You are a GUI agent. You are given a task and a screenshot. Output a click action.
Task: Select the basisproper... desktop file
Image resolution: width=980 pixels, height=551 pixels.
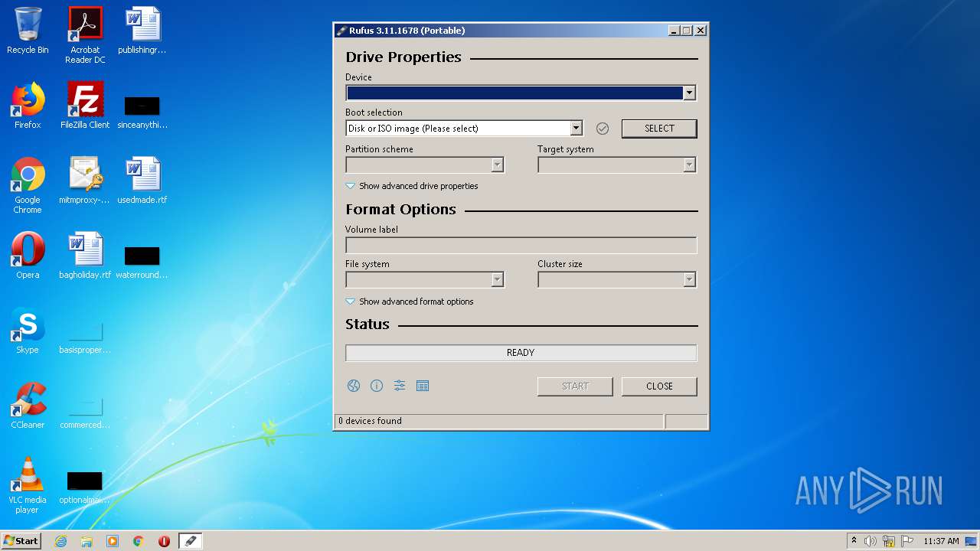point(85,337)
